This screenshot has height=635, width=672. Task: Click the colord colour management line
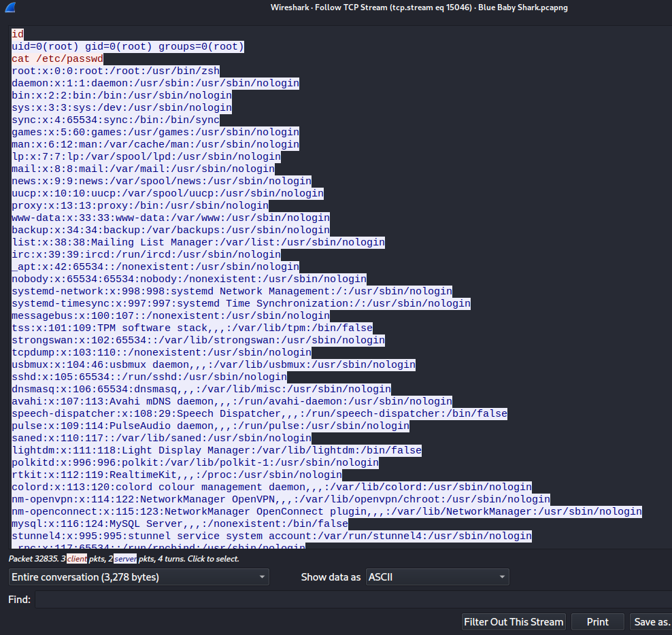point(271,487)
